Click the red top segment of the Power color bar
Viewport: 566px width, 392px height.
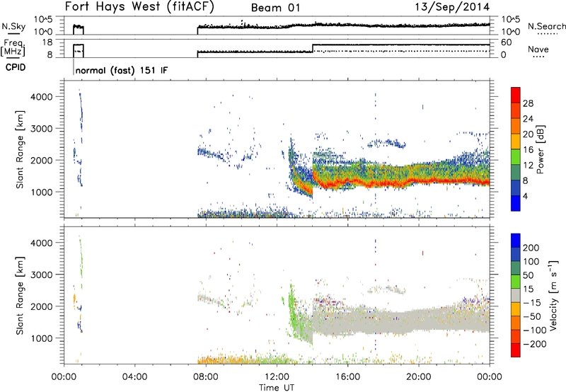coord(516,95)
